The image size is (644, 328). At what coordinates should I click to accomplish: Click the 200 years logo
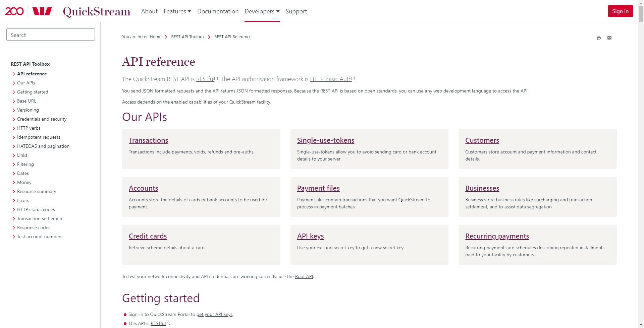pos(14,11)
